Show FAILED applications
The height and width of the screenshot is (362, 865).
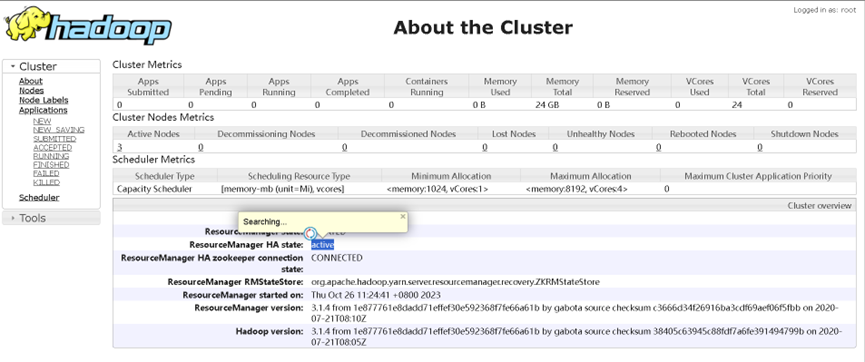[x=46, y=173]
